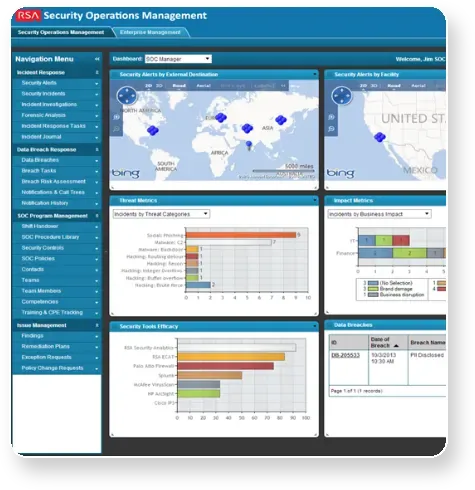Image resolution: width=475 pixels, height=490 pixels.
Task: Open Team Members menu item
Action: point(41,291)
